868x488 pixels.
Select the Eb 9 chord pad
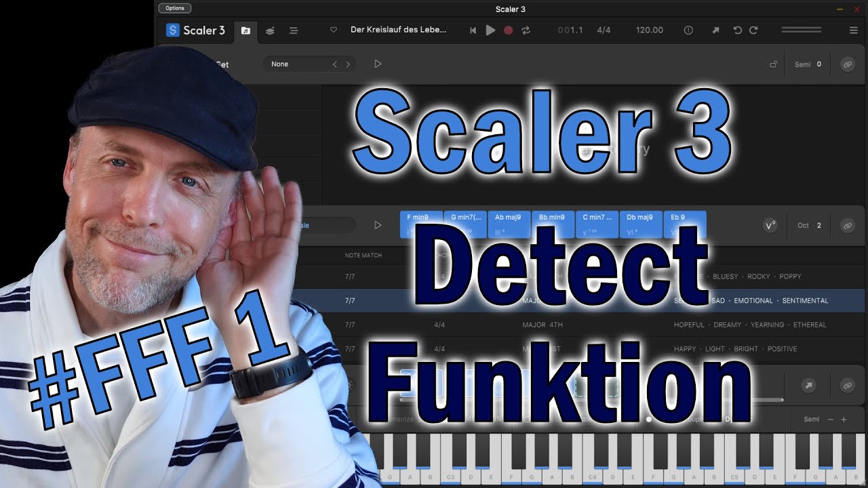tap(685, 224)
